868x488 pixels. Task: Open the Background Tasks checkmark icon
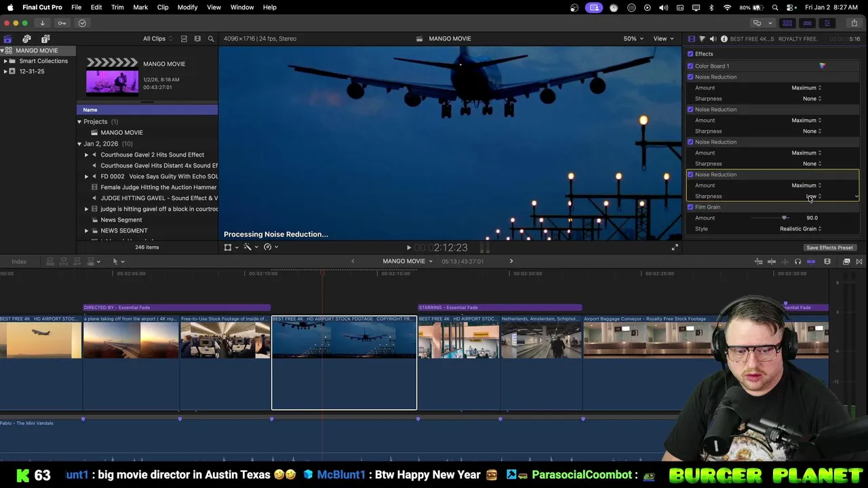tap(82, 23)
